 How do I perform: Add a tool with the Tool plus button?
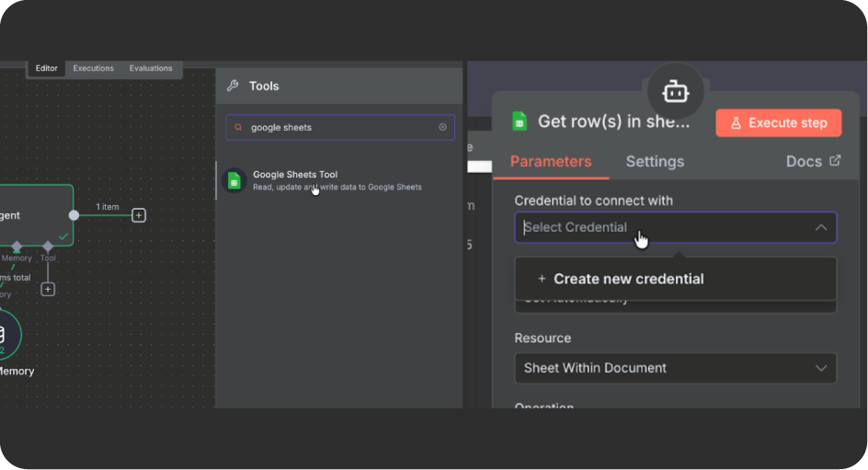tap(48, 289)
